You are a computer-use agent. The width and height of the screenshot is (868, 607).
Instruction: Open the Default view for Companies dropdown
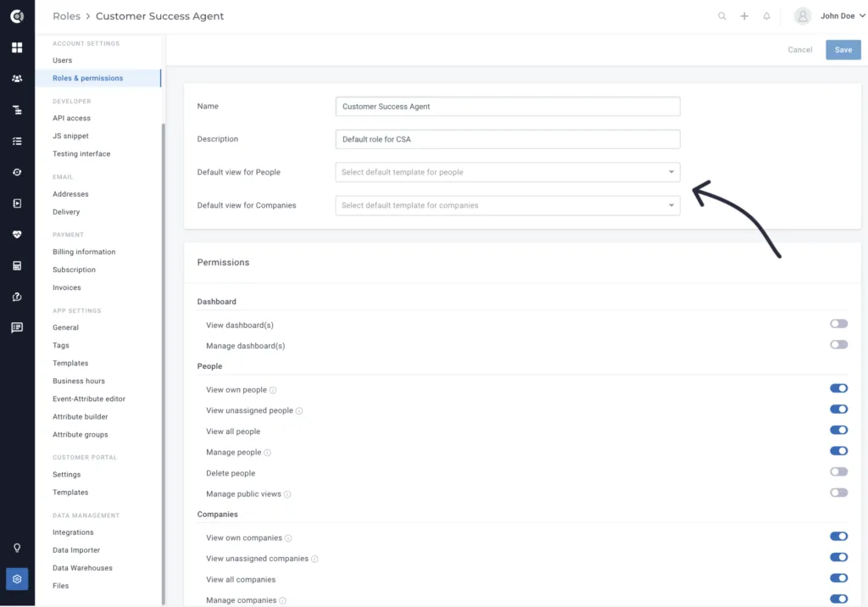coord(508,205)
